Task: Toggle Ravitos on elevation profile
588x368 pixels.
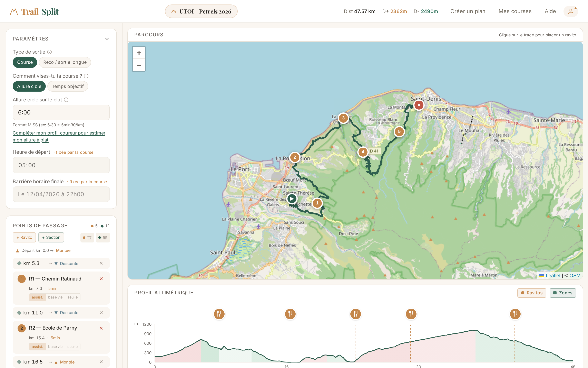Action: tap(532, 293)
